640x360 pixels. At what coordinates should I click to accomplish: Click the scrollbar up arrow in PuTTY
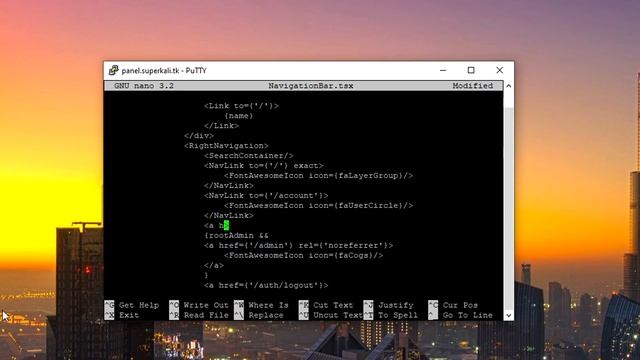(x=509, y=86)
